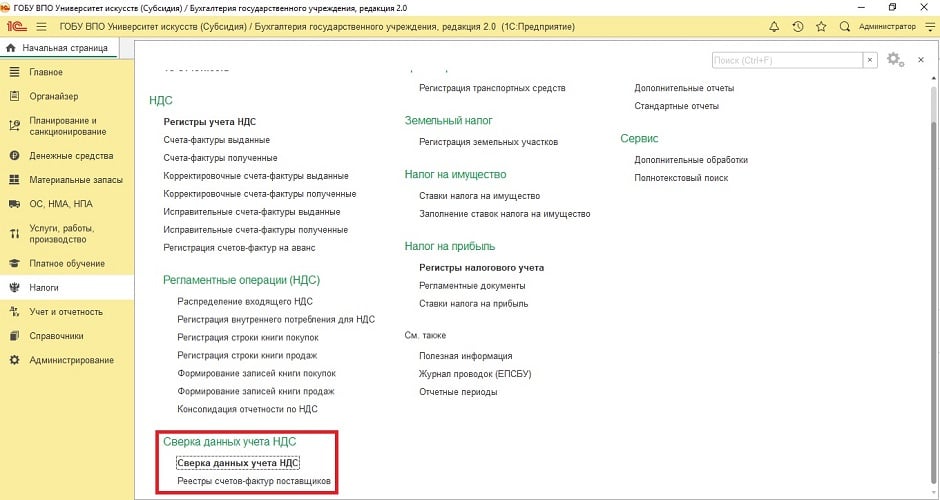Image resolution: width=940 pixels, height=500 pixels.
Task: Open Ставки налога на прибыль
Action: [x=473, y=303]
